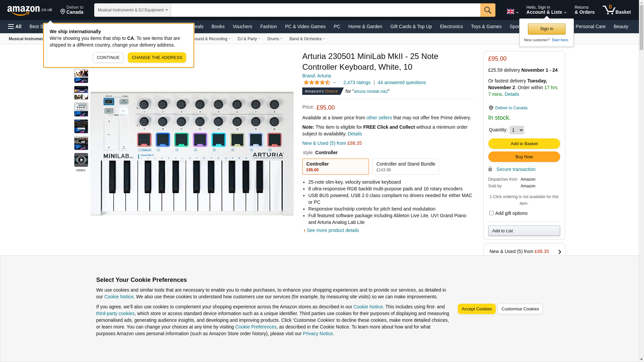The image size is (644, 362).
Task: Open the Amazon.co.uk home logo
Action: pos(30,10)
